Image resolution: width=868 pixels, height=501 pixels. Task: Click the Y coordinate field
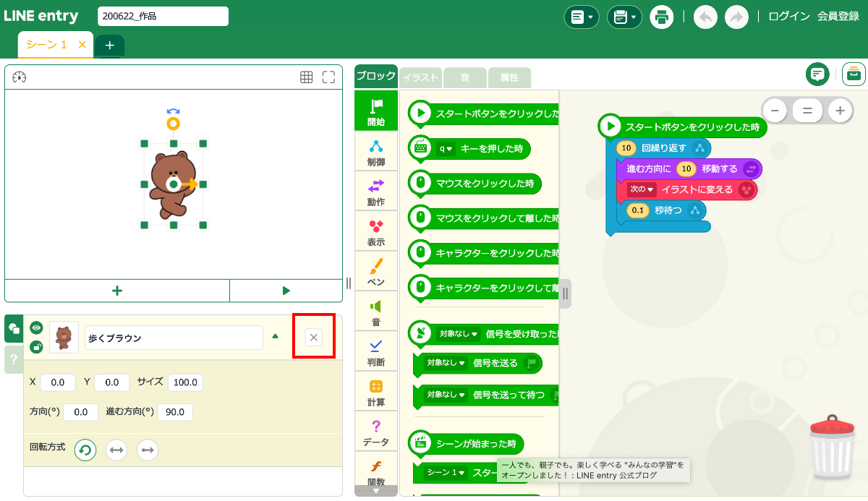(112, 382)
